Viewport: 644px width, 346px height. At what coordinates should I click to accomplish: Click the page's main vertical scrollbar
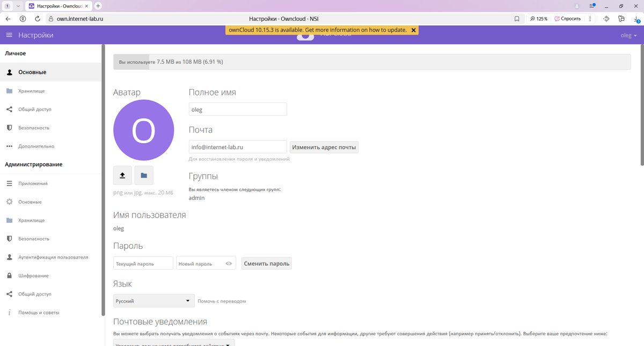(642, 105)
